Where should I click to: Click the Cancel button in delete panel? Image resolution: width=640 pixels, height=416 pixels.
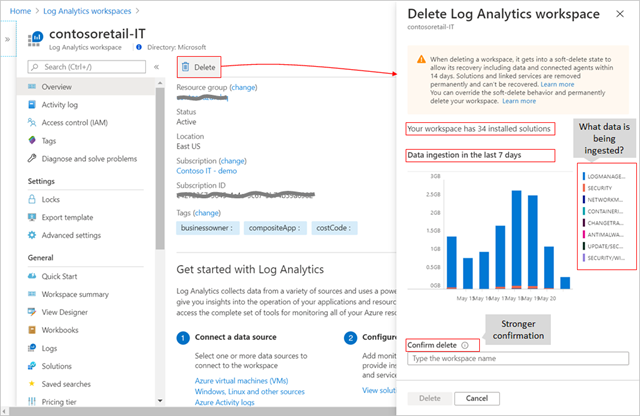477,398
